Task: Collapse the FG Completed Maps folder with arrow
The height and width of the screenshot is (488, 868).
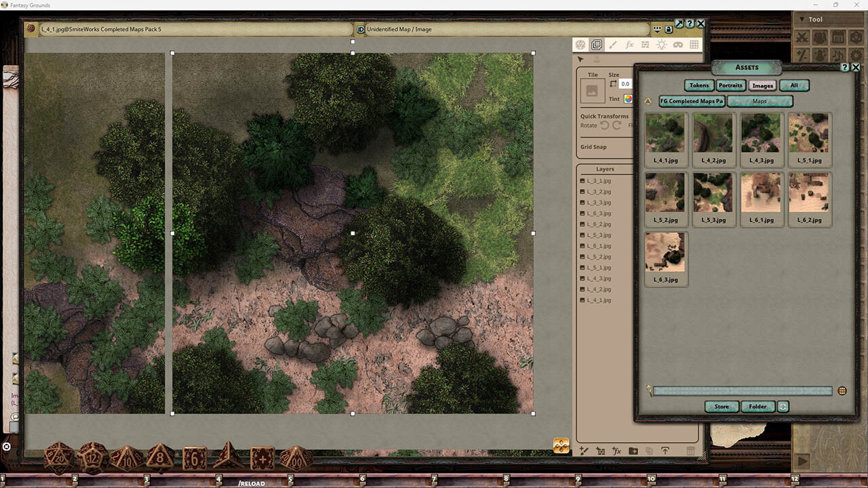Action: tap(649, 100)
